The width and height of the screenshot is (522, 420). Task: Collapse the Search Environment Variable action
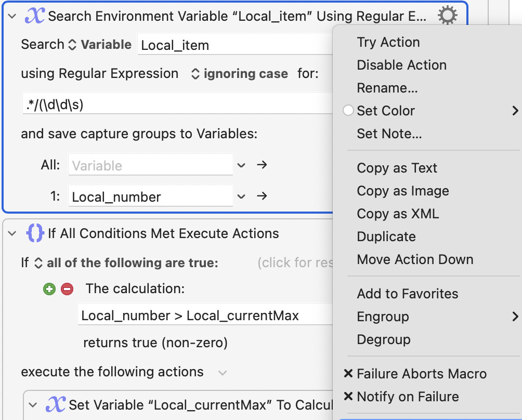[12, 16]
